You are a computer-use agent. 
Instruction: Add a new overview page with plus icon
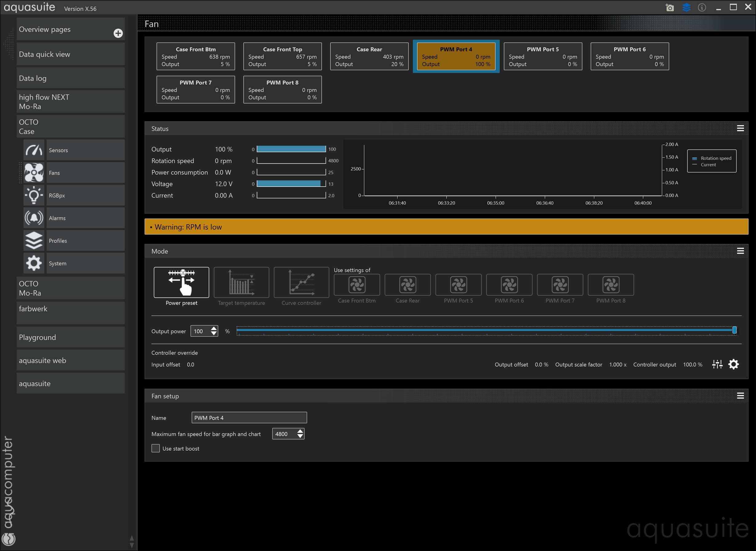(x=118, y=33)
